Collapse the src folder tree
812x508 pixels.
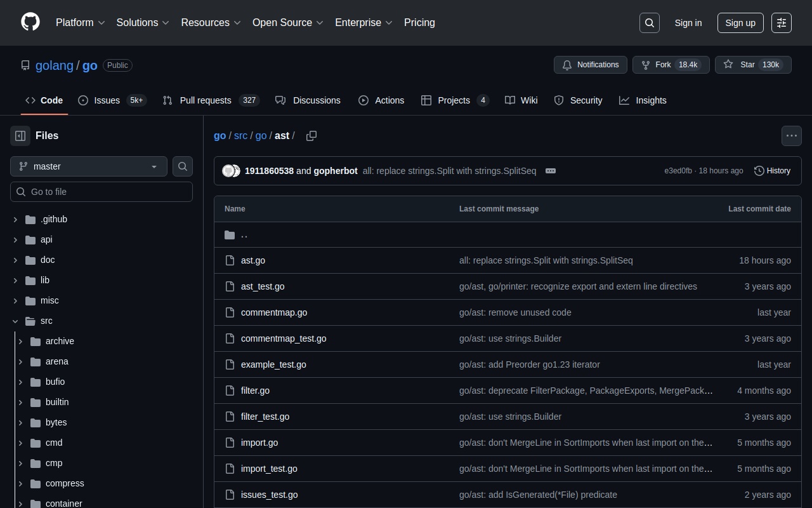pyautogui.click(x=15, y=321)
